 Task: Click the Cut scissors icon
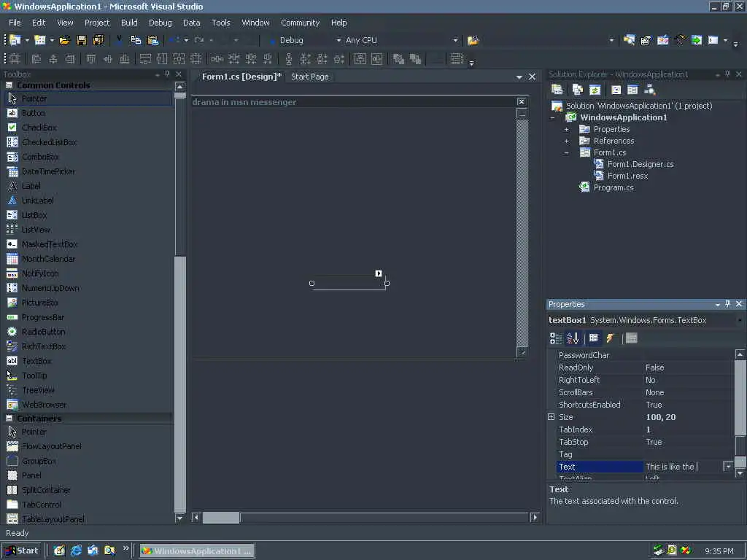119,41
